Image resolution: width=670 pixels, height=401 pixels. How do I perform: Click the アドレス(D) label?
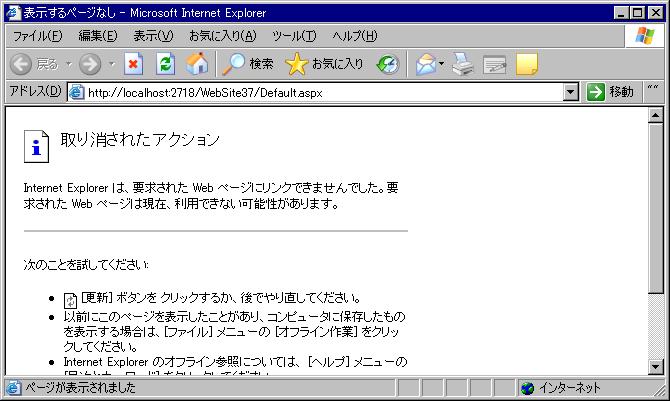[x=35, y=91]
